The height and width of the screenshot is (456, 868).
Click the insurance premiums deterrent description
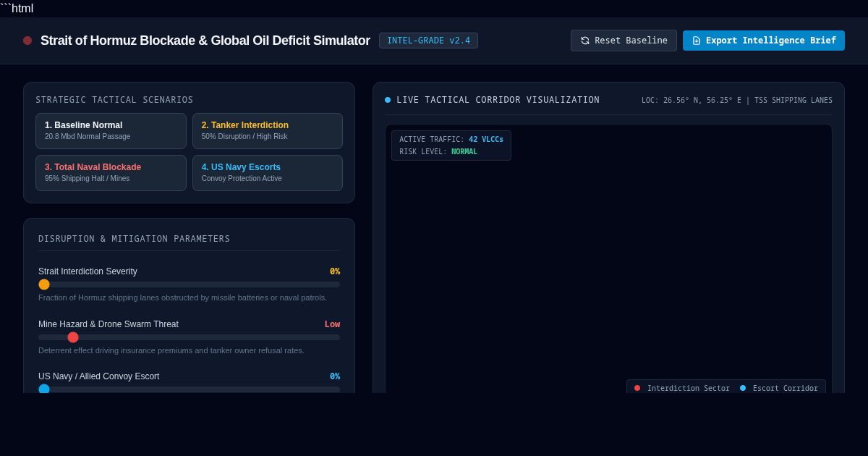coord(171,350)
